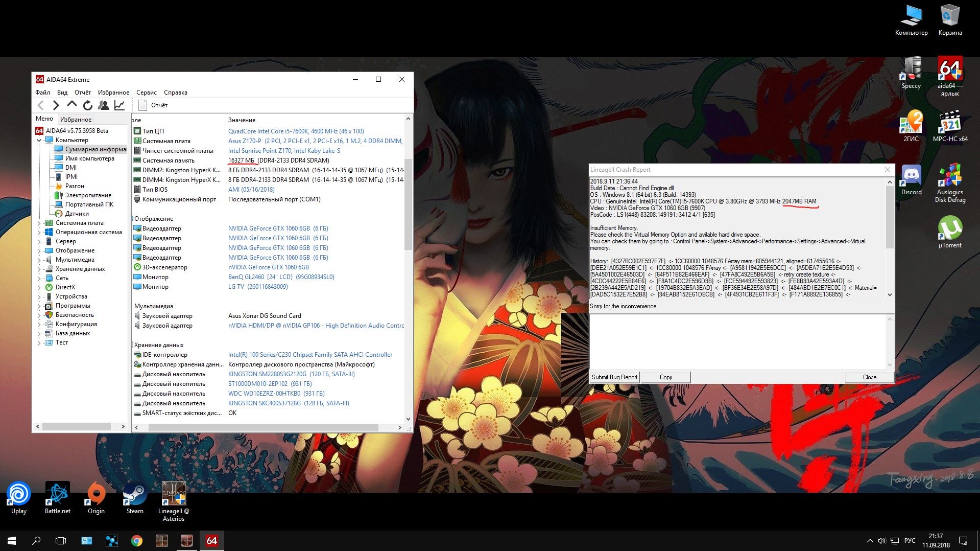Select the Датчики tree item

[71, 214]
